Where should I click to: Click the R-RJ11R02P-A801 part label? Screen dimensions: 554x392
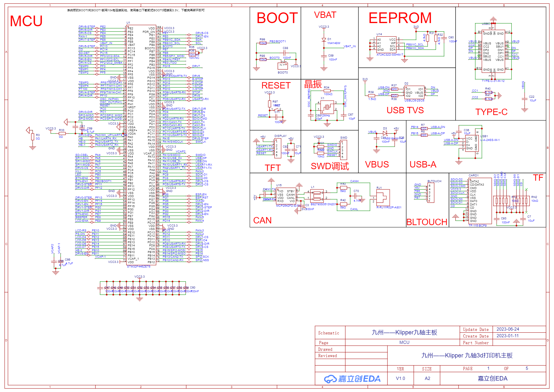(389, 208)
